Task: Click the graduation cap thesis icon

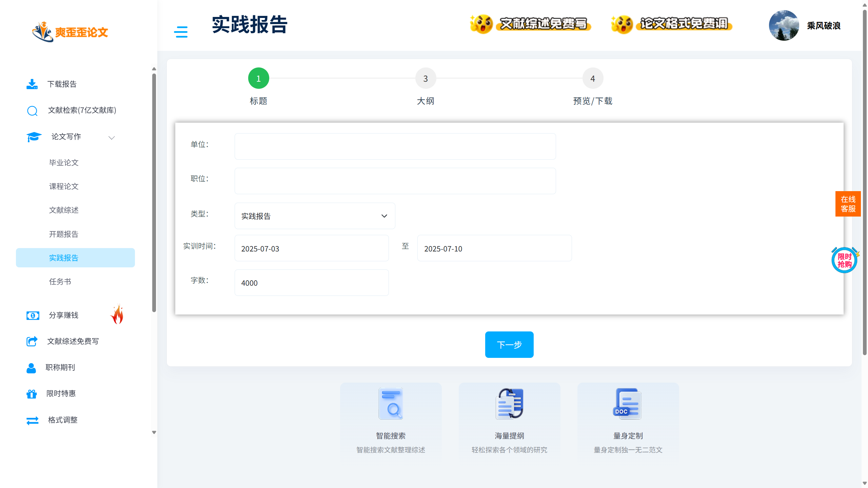Action: (x=34, y=137)
